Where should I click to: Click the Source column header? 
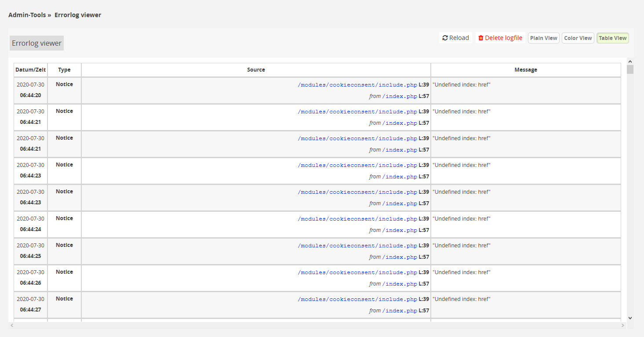(256, 70)
